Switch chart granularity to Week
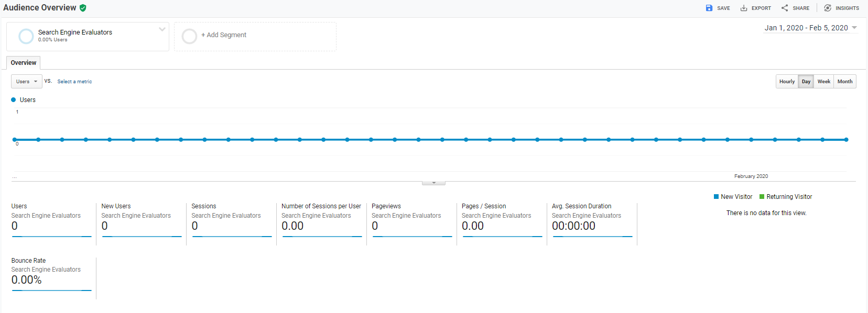 click(823, 82)
